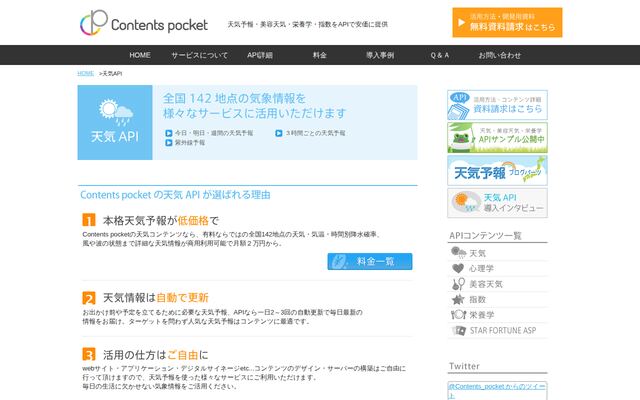
Task: Select 料金 in navigation bar
Action: point(320,55)
